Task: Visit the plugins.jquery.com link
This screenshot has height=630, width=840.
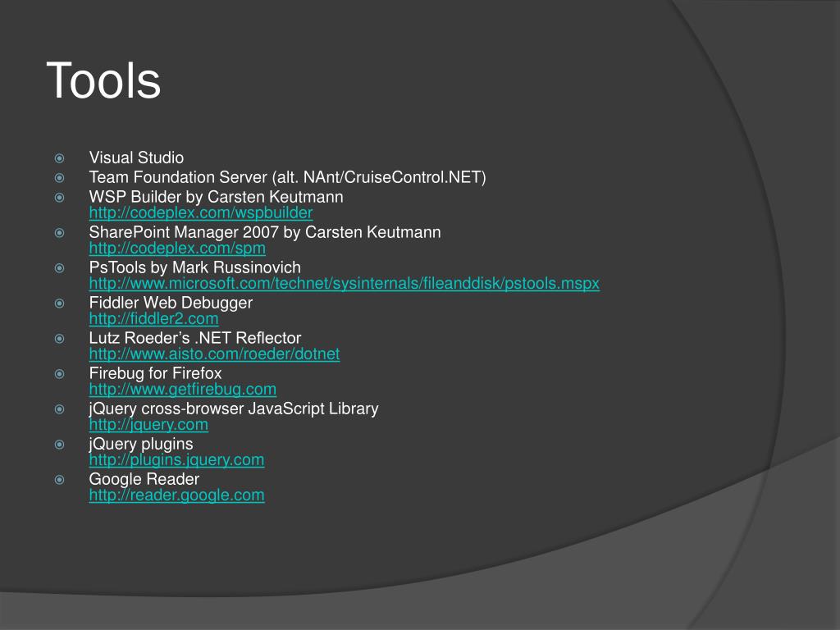Action: [x=177, y=460]
